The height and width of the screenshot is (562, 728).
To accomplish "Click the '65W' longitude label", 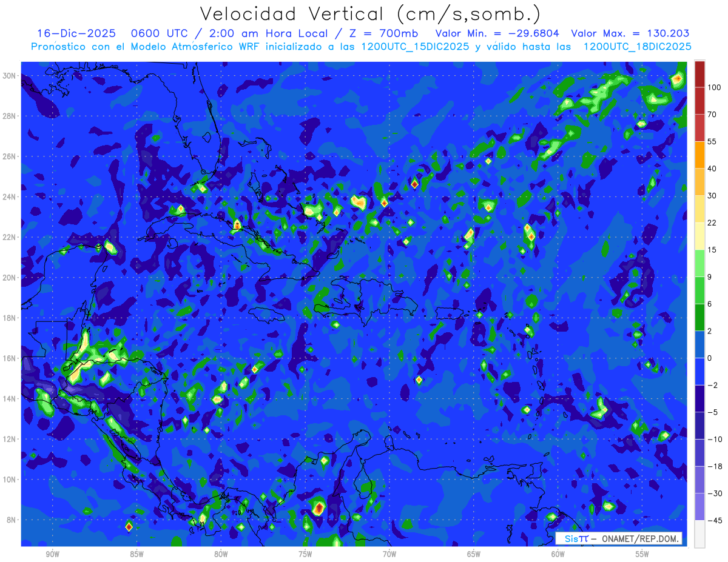I will point(474,555).
